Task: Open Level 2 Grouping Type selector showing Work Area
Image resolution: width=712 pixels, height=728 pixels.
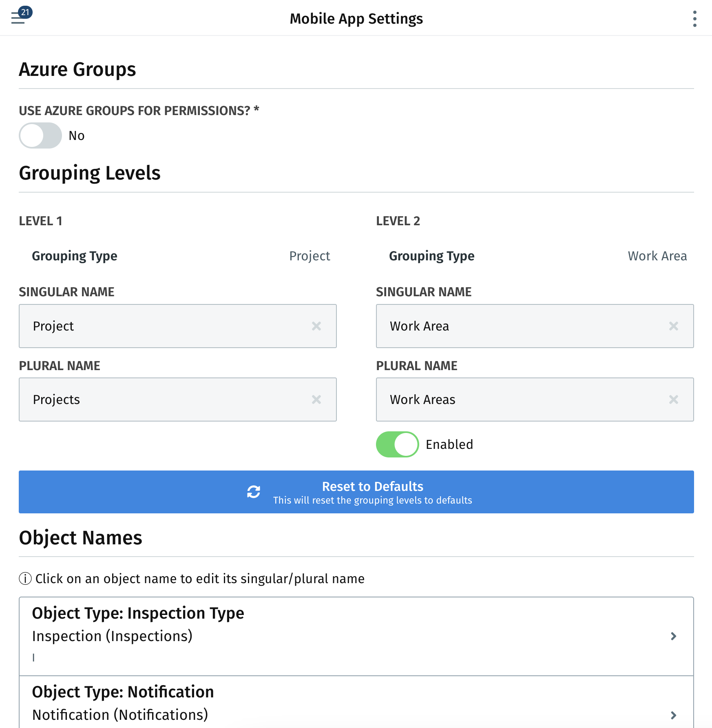Action: (535, 256)
